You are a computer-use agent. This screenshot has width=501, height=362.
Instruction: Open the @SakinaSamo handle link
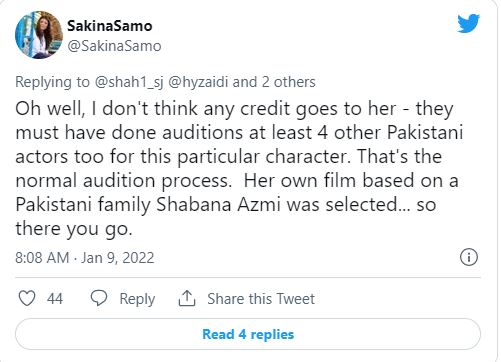click(x=114, y=46)
